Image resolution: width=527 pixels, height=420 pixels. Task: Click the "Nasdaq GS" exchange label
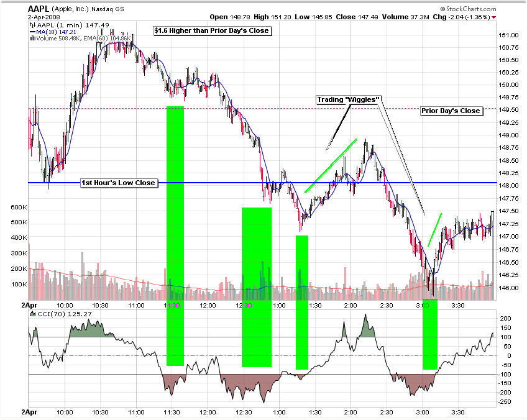coord(108,9)
